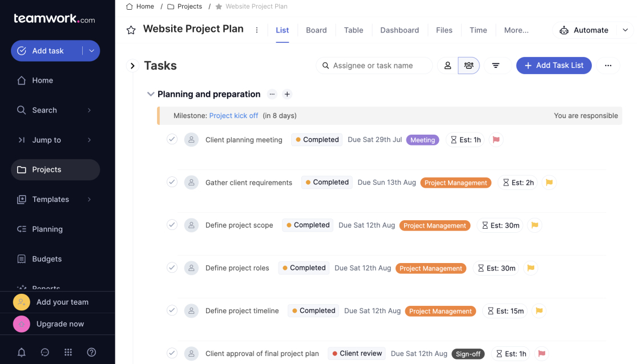Switch to the Board tab
The width and height of the screenshot is (637, 364).
(x=316, y=30)
